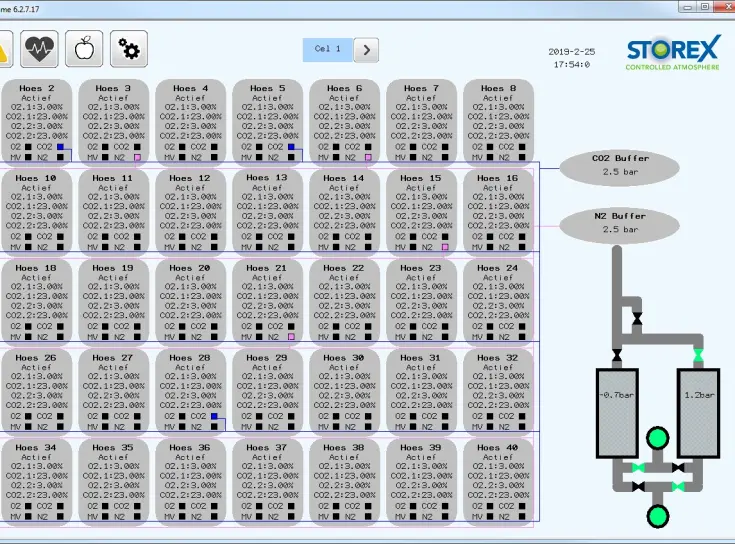
Task: Click the apple icon in toolbar
Action: (84, 47)
